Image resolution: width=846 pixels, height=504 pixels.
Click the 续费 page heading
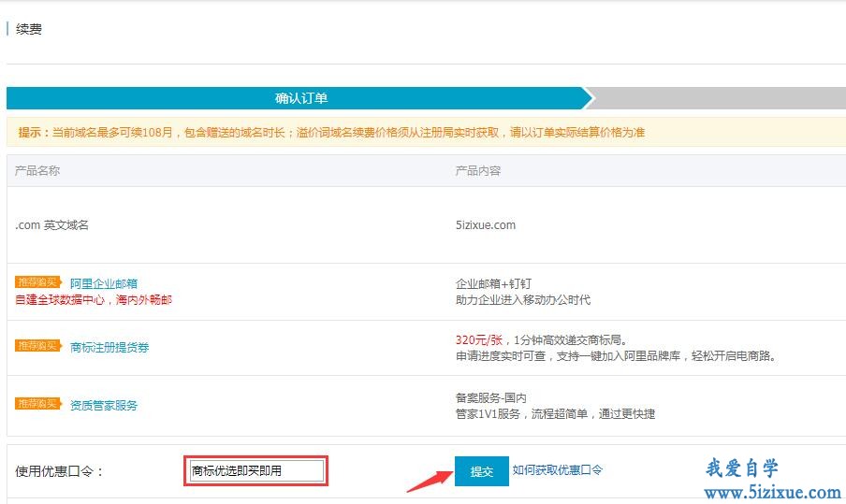pos(29,29)
